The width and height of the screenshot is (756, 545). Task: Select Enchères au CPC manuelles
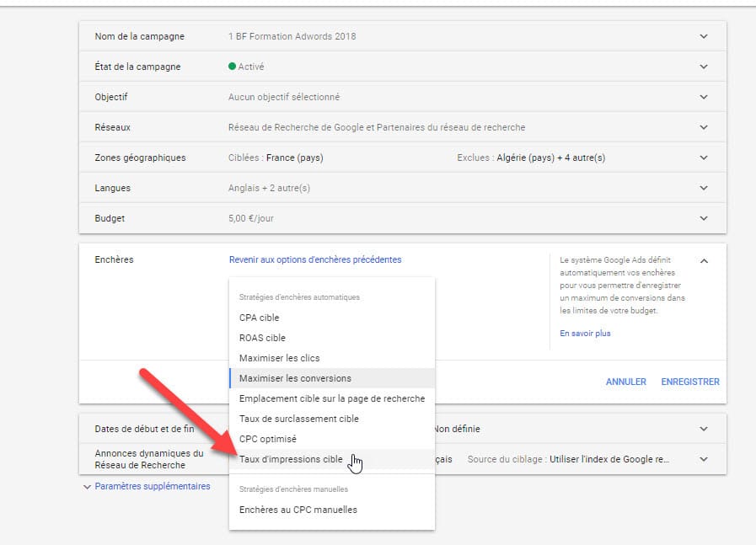(332, 510)
